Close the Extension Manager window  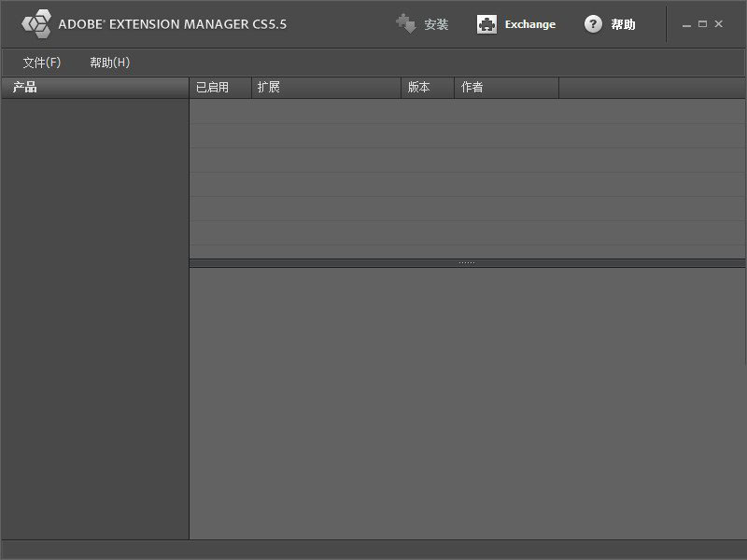[718, 24]
